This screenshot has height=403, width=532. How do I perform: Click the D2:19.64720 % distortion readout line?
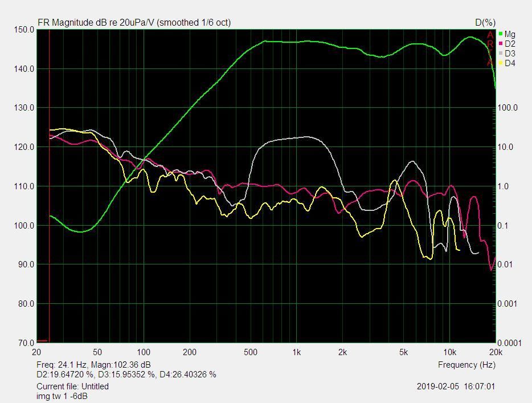click(x=126, y=374)
